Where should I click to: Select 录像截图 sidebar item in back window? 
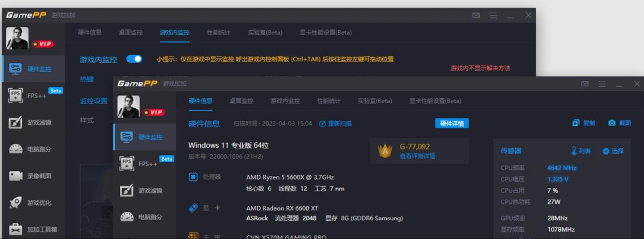tap(33, 176)
